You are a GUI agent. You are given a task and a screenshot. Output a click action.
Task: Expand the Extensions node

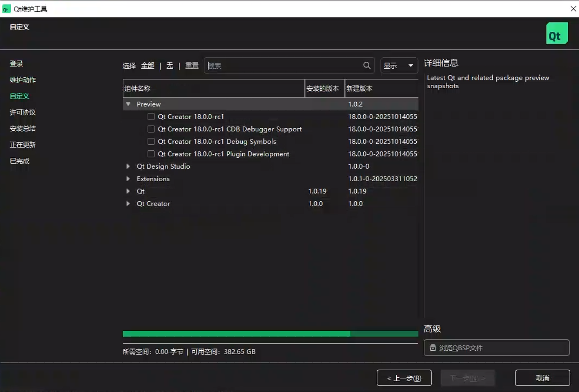coord(128,179)
